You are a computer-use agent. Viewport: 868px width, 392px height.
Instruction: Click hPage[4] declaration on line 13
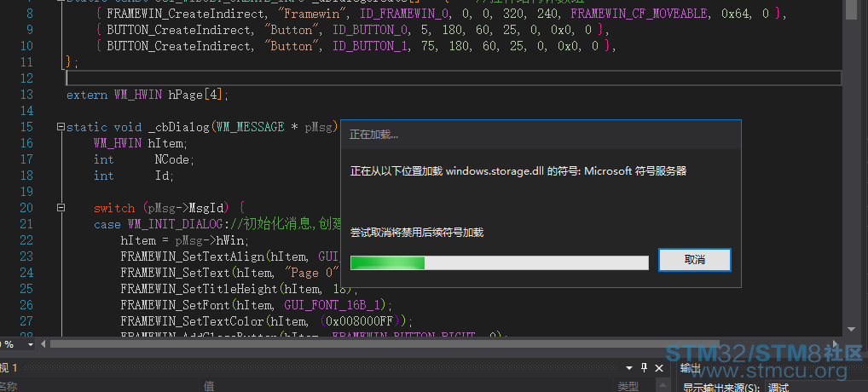coord(195,95)
